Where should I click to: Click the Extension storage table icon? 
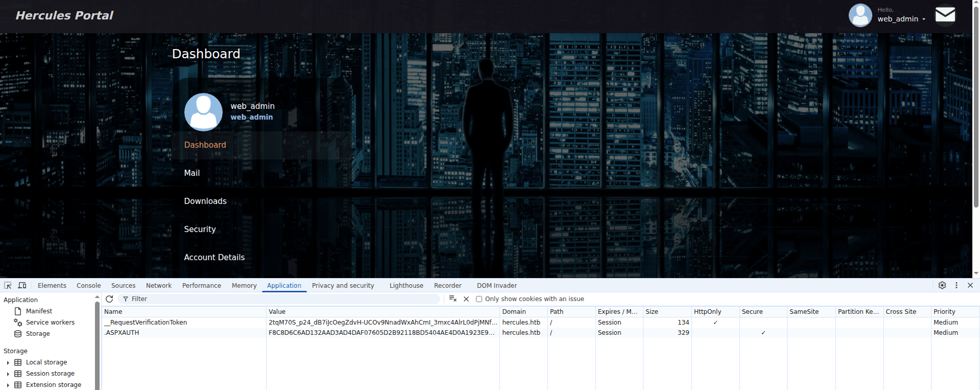pos(18,385)
